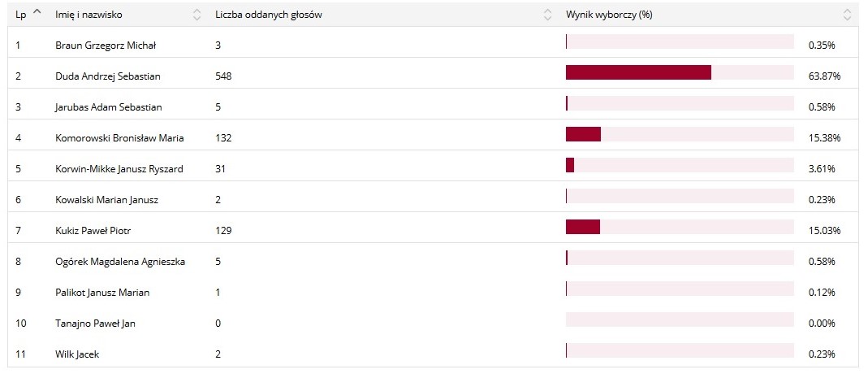Select the row for Ogórek Magdalena Agnieszka
Viewport: 868px width, 378px height.
119,262
